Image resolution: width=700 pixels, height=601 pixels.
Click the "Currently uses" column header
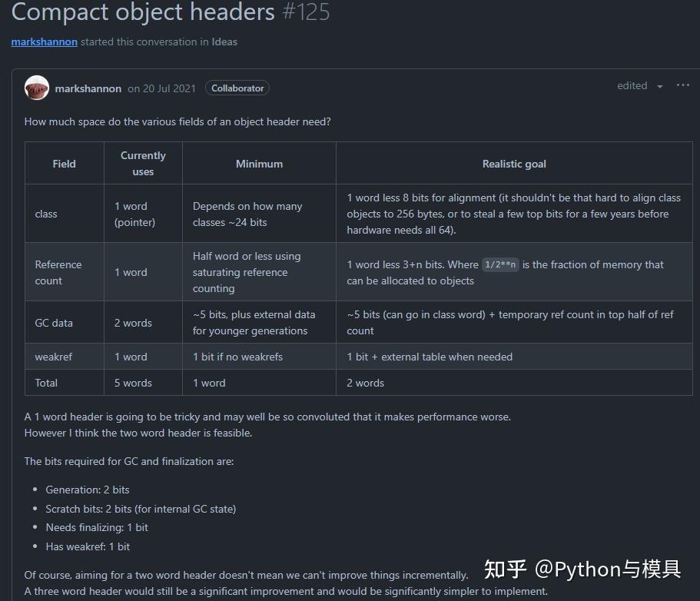click(142, 163)
